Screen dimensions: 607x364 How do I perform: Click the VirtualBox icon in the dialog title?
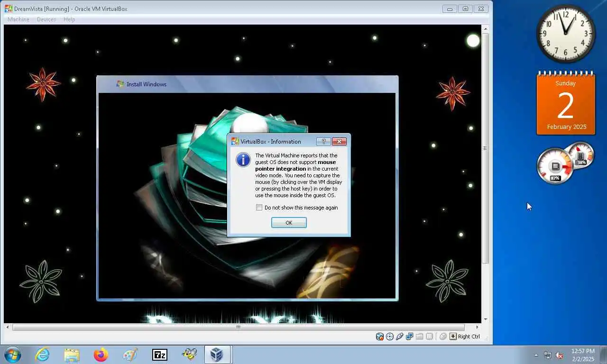click(x=235, y=141)
